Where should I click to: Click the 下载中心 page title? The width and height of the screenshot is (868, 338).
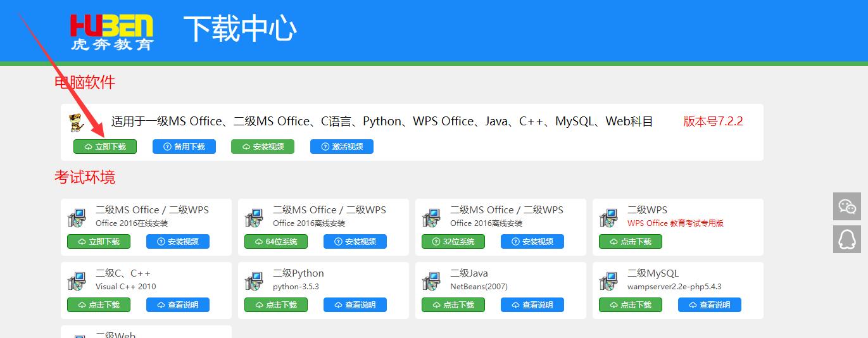[x=240, y=28]
